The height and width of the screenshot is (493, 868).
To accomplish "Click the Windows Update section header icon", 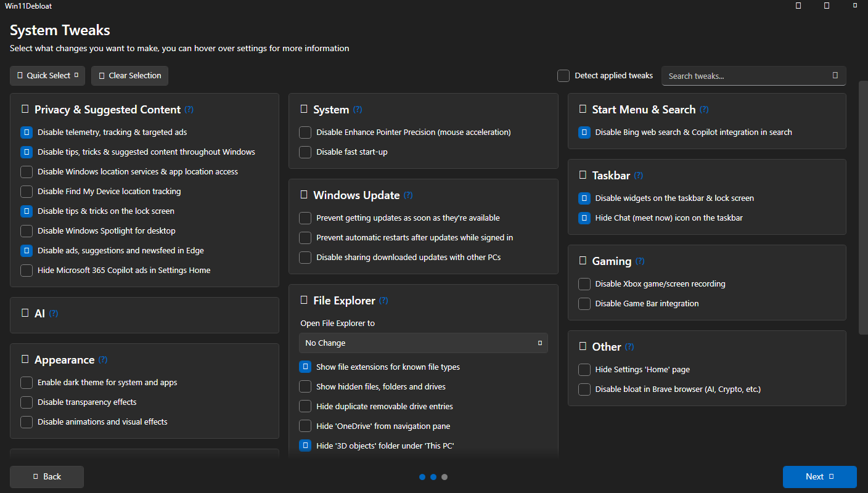I will 304,195.
